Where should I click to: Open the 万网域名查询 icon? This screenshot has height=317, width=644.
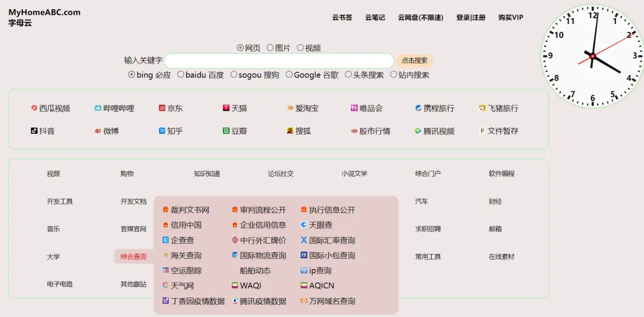[x=304, y=301]
